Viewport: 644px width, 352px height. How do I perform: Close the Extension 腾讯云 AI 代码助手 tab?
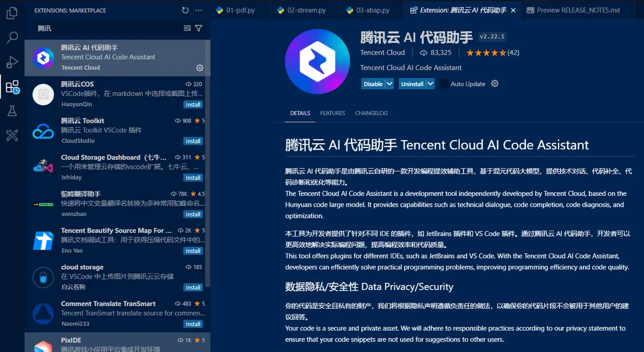(513, 10)
